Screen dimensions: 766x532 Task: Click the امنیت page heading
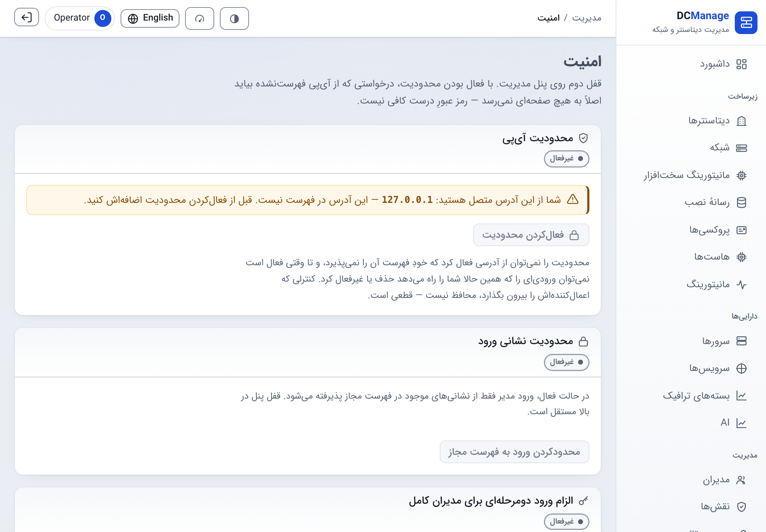click(x=583, y=62)
